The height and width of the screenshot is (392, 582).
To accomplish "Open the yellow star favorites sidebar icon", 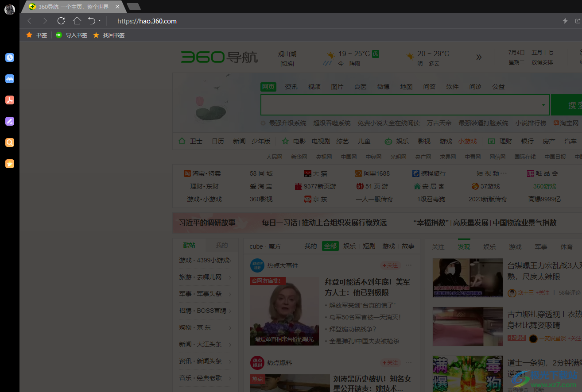I will (10, 164).
